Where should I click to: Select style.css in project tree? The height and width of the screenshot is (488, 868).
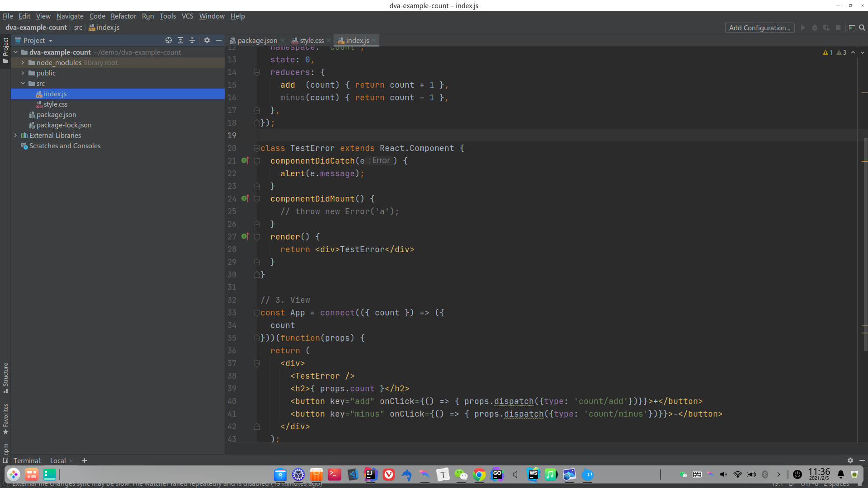55,104
